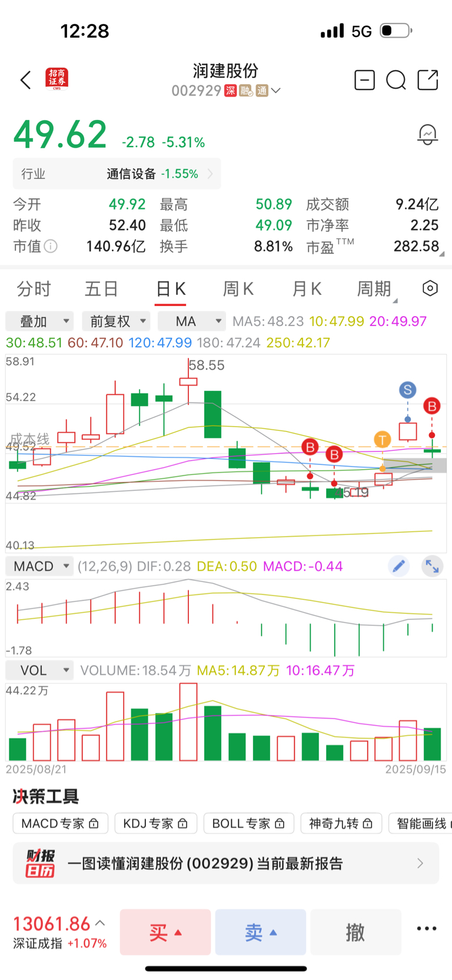Viewport: 452px width, 980px height.
Task: Tap the lock icon on 神奇九转
Action: [368, 823]
